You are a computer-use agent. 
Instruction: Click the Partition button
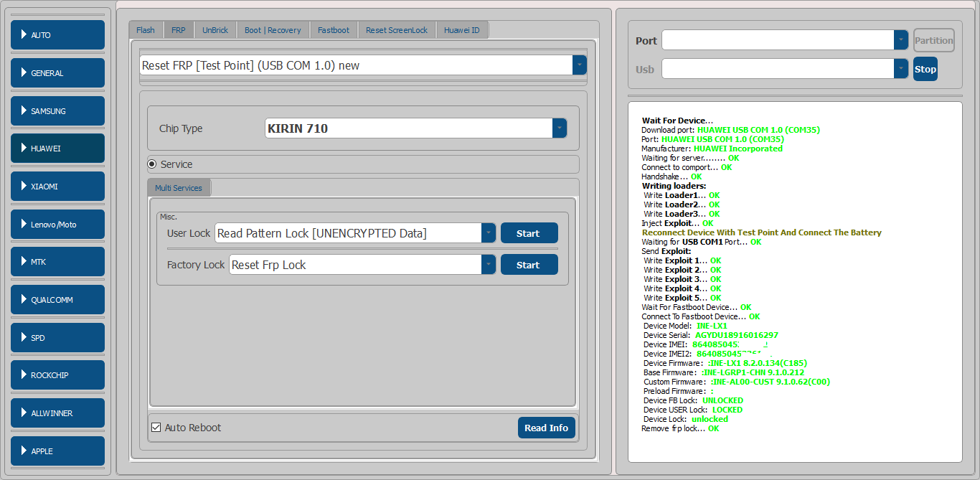934,40
